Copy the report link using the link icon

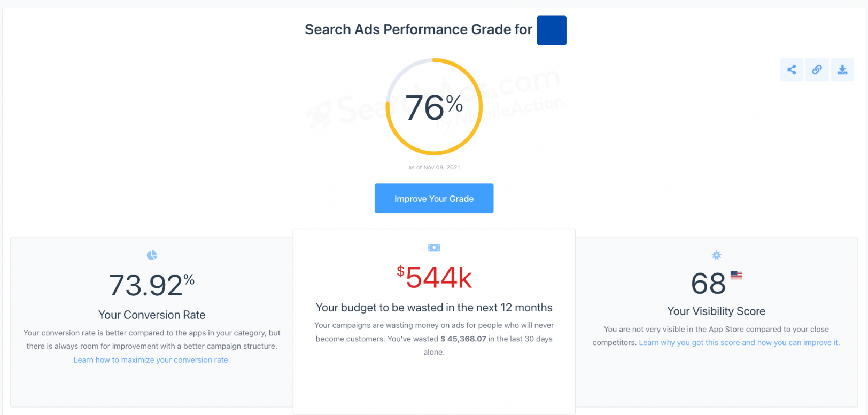pos(817,69)
